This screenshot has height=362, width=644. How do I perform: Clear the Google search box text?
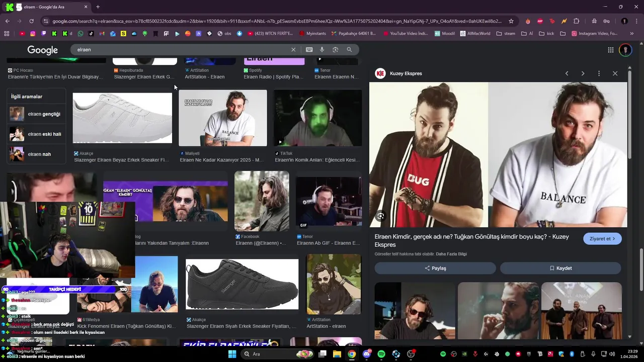(x=293, y=50)
